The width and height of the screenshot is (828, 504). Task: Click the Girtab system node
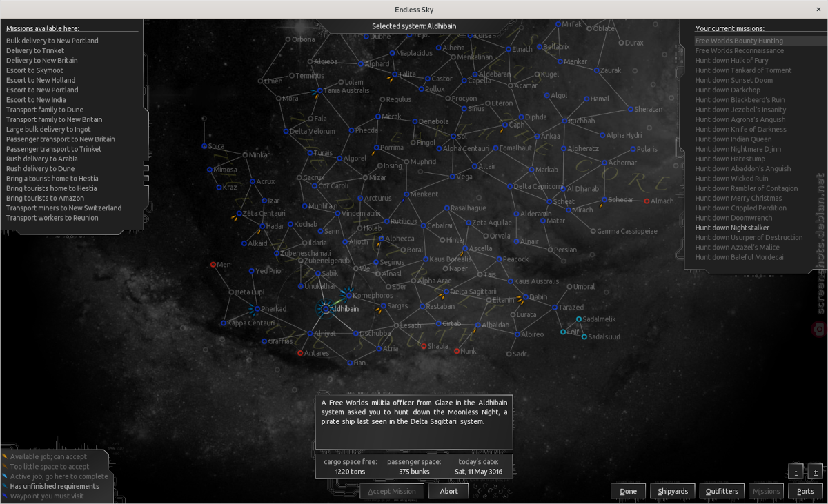click(x=438, y=324)
